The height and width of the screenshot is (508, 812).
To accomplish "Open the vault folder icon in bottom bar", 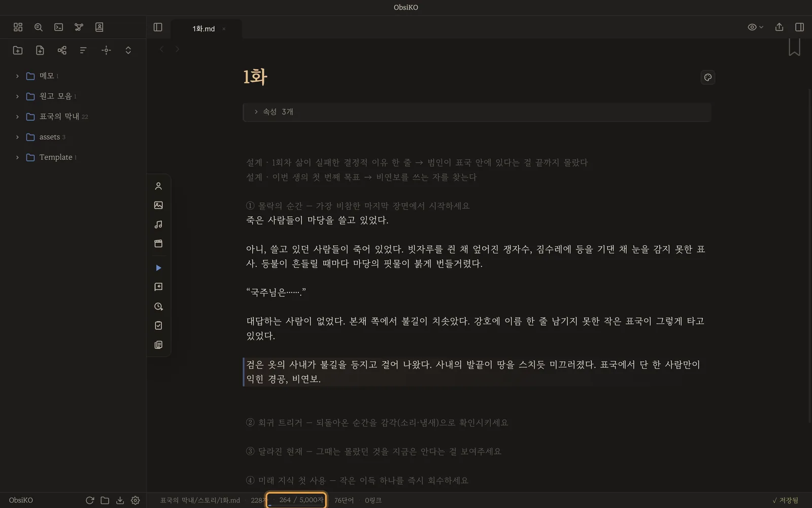I will 105,500.
